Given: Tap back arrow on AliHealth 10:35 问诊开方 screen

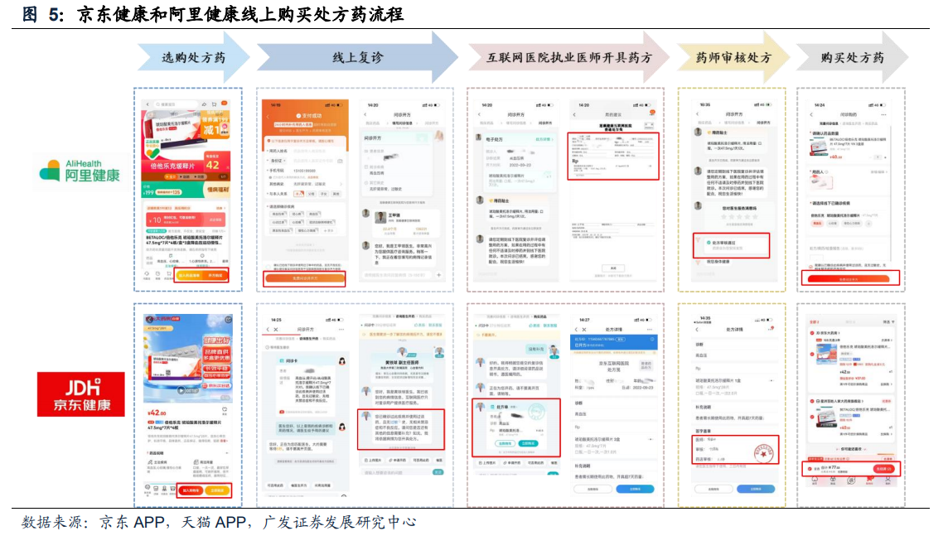Looking at the screenshot, I should 697,114.
